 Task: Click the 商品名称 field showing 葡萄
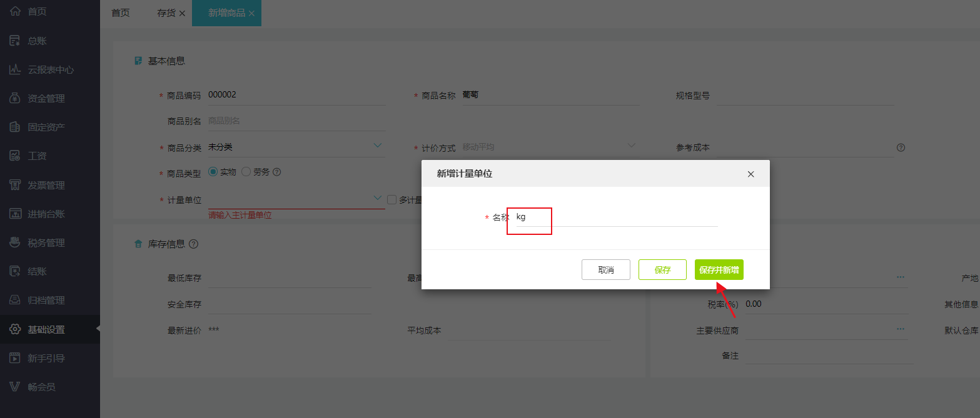(551, 95)
